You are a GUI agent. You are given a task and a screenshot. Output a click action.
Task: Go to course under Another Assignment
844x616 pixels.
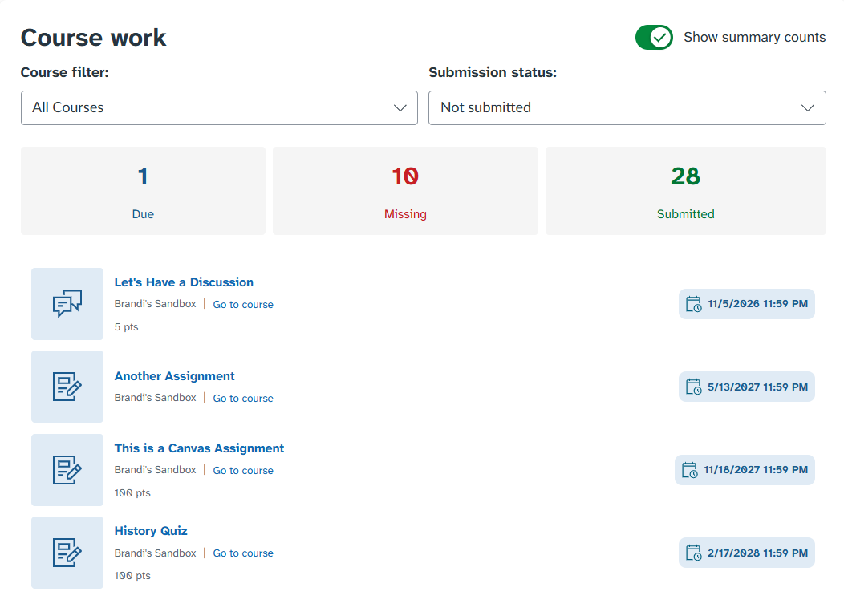point(243,398)
